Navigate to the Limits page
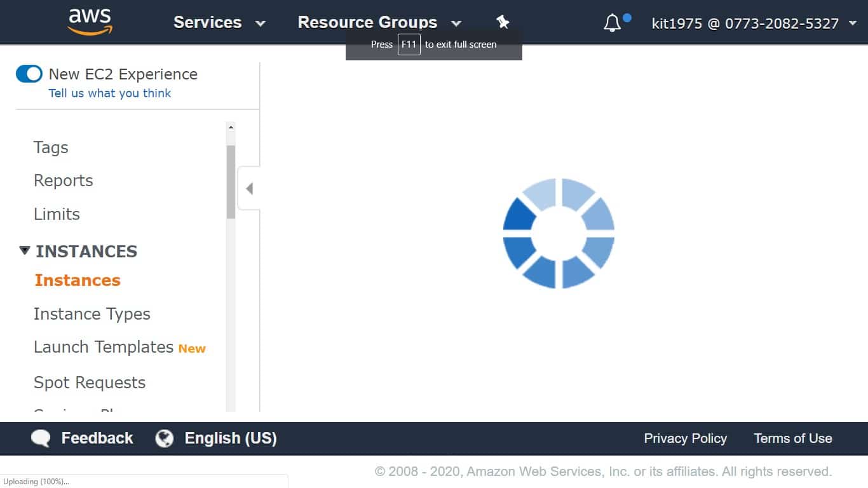868x488 pixels. 57,214
